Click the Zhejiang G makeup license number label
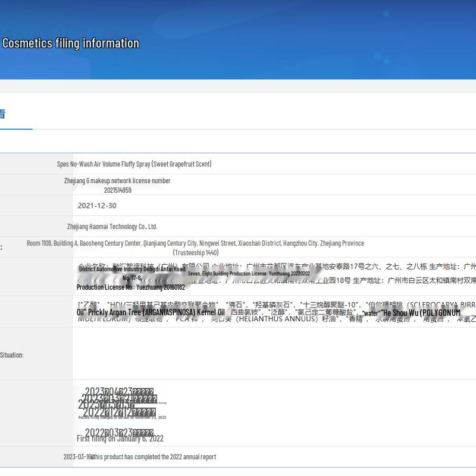476x476 pixels. click(x=117, y=180)
